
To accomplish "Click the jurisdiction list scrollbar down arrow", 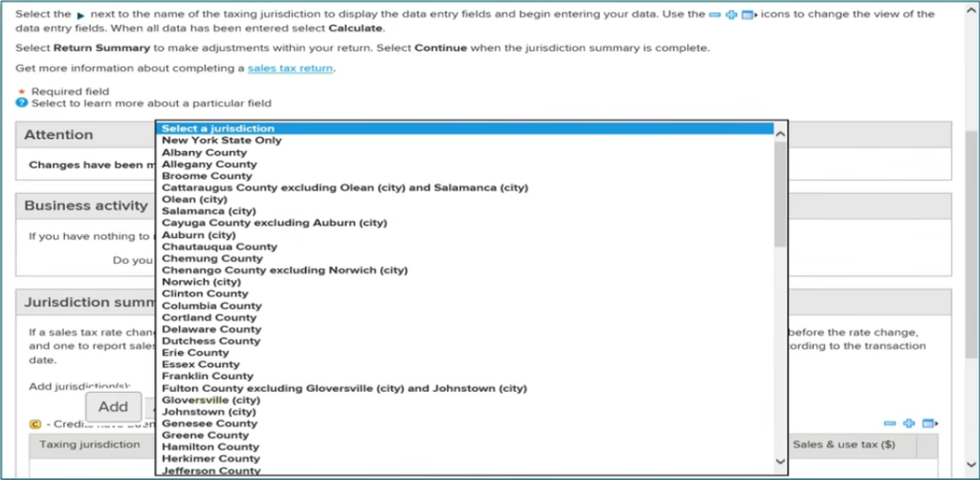I will pos(780,461).
